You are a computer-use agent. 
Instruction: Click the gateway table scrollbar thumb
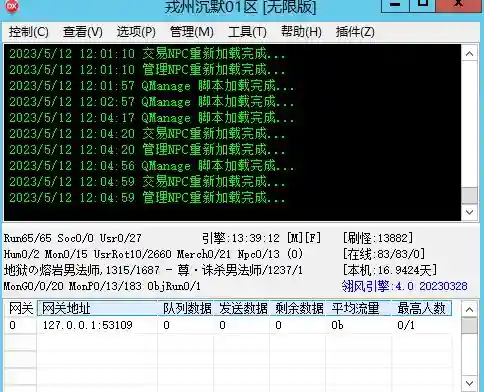click(469, 325)
